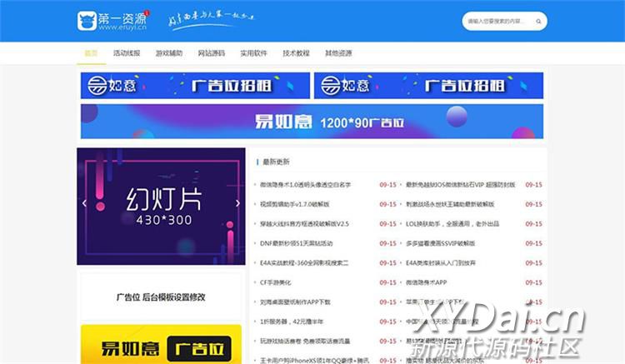This screenshot has height=364, width=625.
Task: Open post 微信隐身术1.0透明头像透空白名字
Action: pos(305,185)
